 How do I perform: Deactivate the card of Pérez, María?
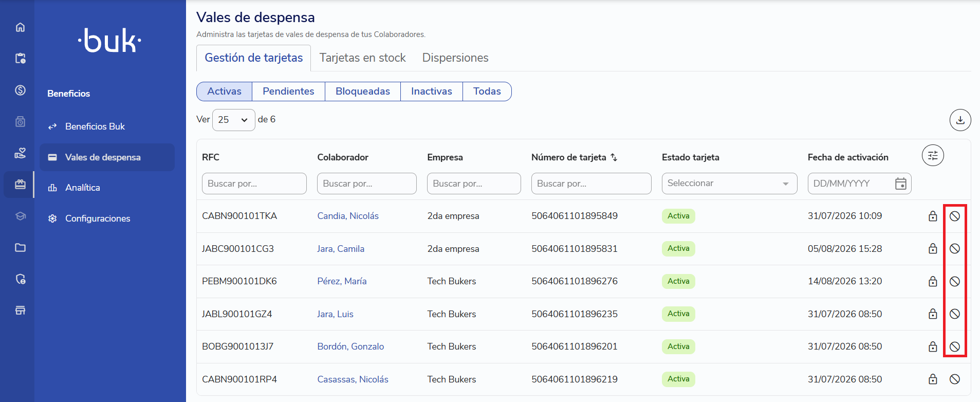coord(954,281)
